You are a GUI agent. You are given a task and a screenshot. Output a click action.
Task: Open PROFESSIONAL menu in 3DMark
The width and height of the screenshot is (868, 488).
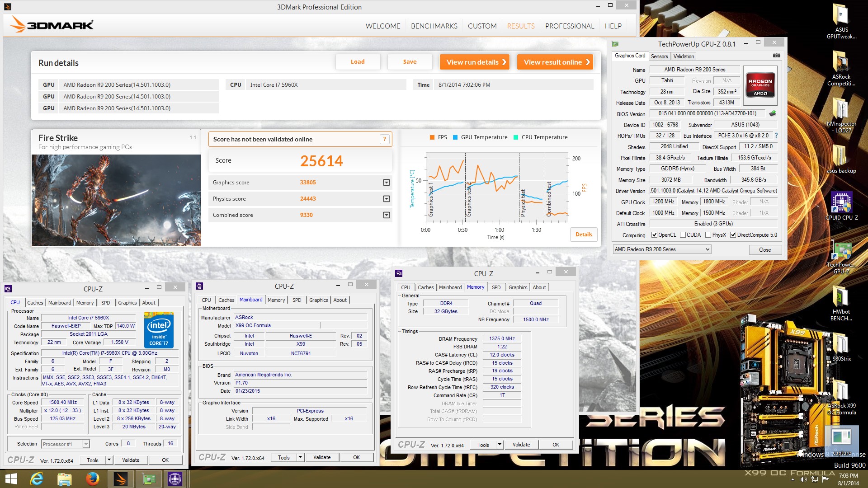click(x=570, y=26)
